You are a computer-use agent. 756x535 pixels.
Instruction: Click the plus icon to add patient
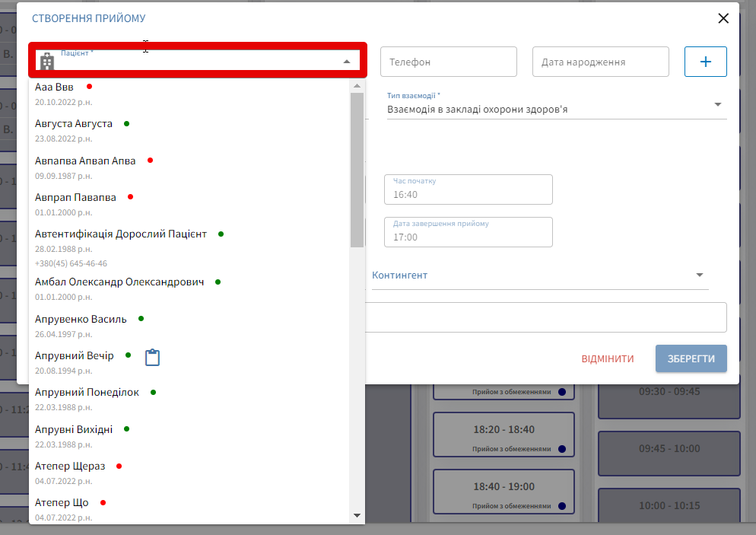[x=705, y=62]
